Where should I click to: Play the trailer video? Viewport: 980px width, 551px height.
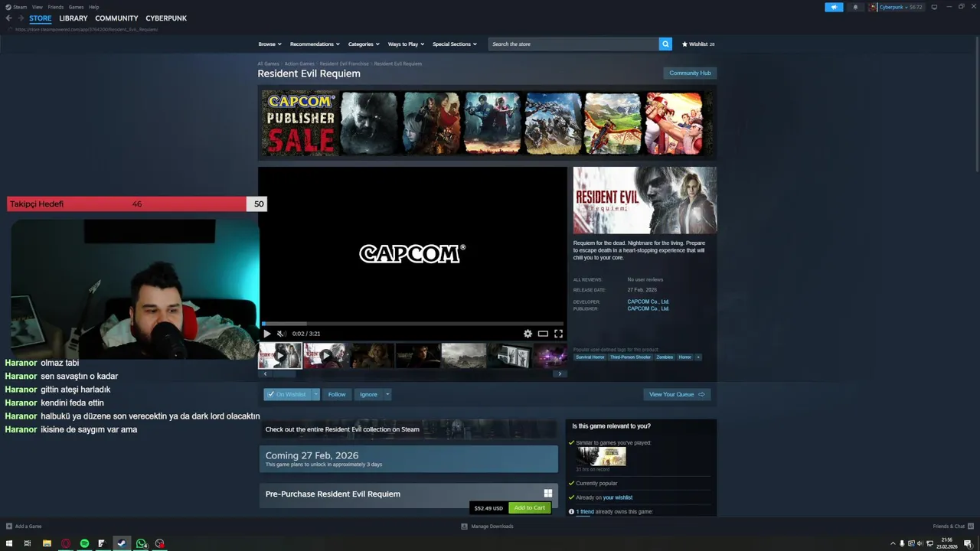pyautogui.click(x=266, y=334)
